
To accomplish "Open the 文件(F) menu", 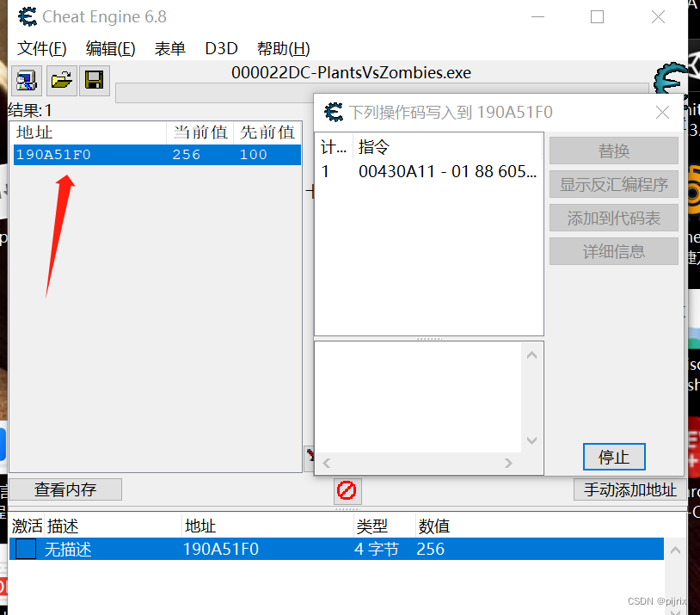I will pyautogui.click(x=42, y=48).
